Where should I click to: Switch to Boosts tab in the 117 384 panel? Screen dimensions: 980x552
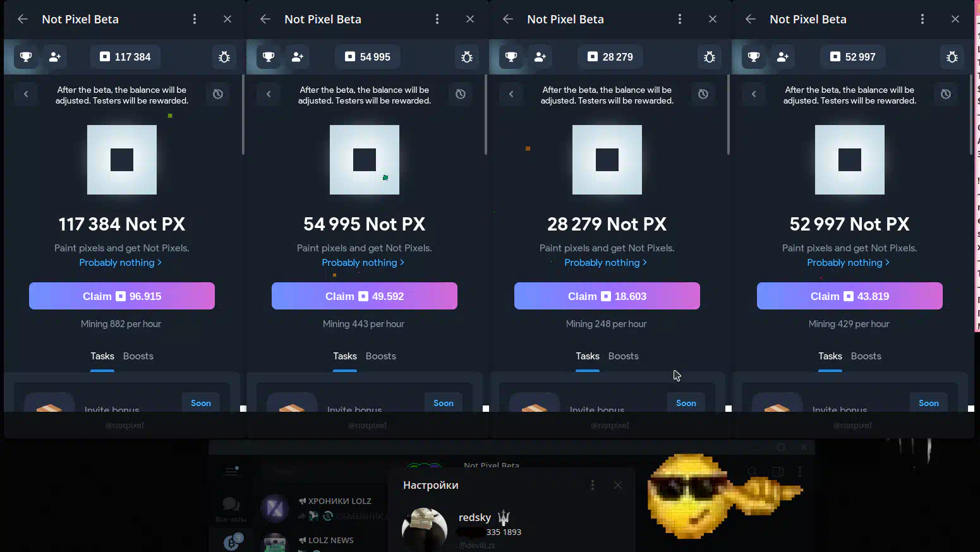[x=138, y=356]
